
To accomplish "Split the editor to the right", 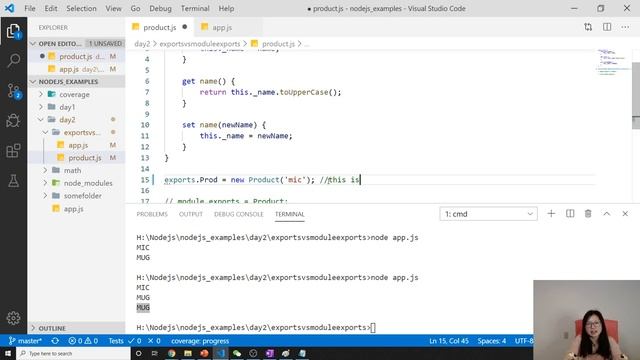I will 607,27.
